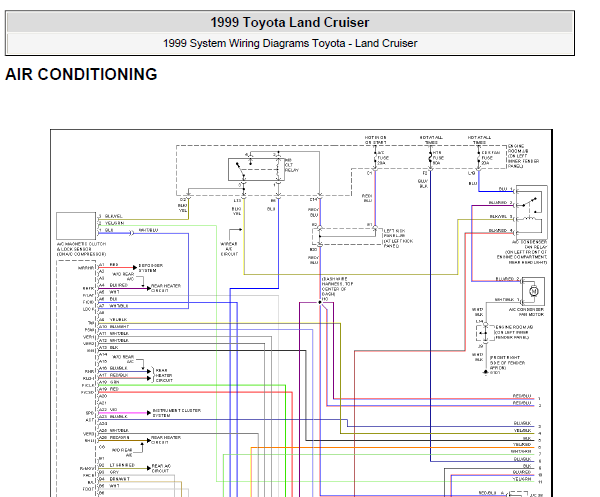Click the CDS FAN FUSE 20A label
Viewport: 600px width, 497px height.
(x=490, y=158)
